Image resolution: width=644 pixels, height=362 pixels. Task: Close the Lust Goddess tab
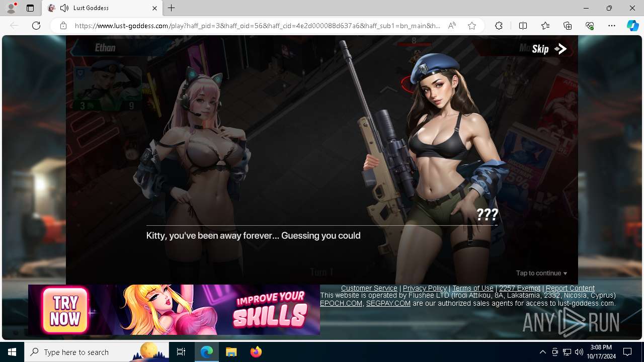pyautogui.click(x=154, y=8)
